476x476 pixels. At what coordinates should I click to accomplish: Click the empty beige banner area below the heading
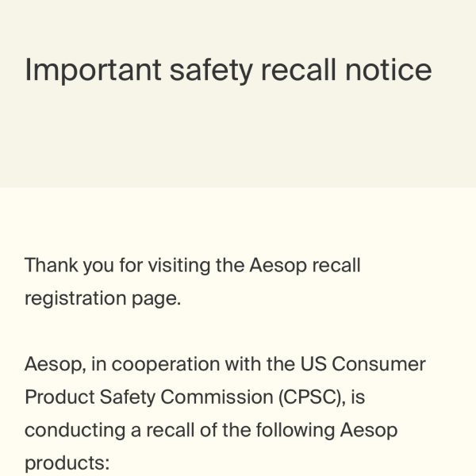pos(238,136)
